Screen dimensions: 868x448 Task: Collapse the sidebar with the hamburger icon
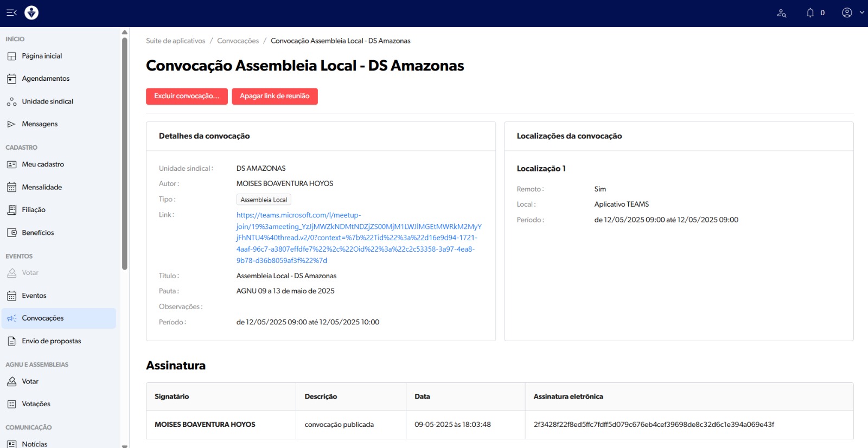[x=11, y=12]
